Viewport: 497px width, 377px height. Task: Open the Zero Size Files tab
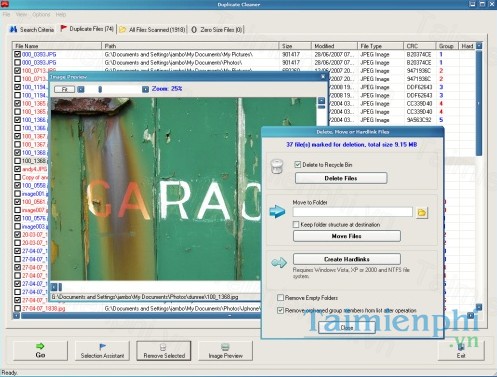[x=217, y=29]
